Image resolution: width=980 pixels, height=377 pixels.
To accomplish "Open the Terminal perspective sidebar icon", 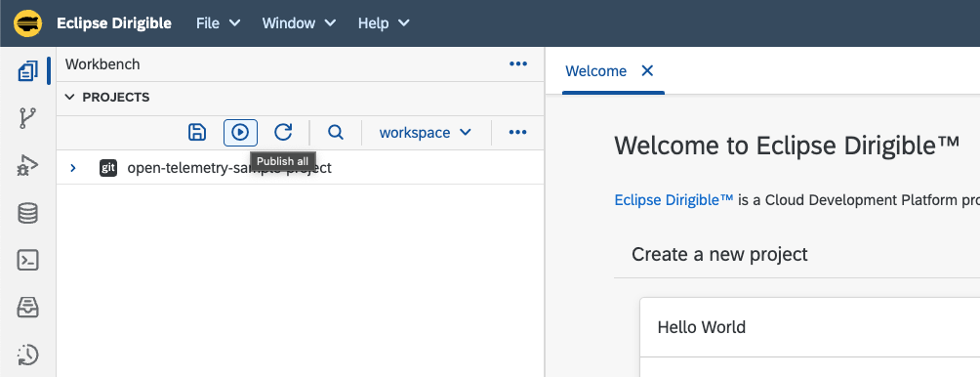I will click(x=27, y=260).
